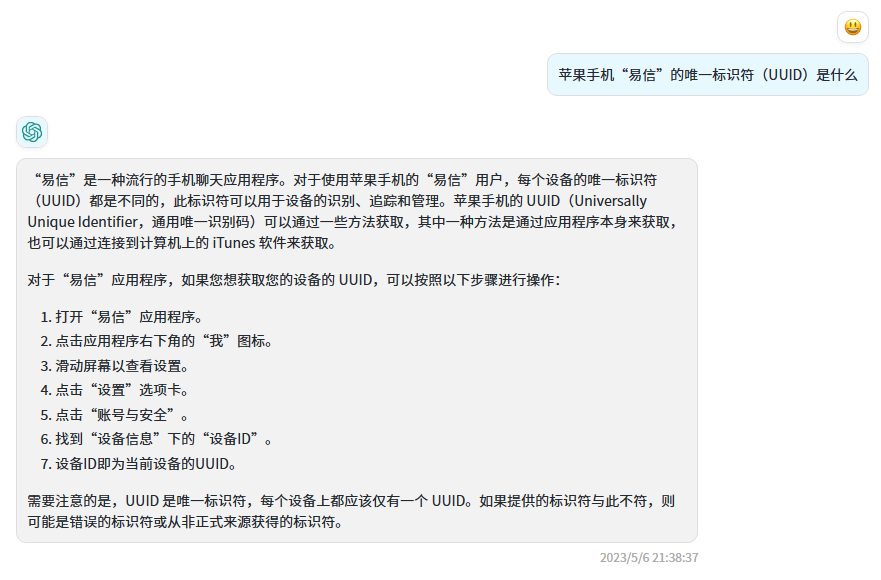This screenshot has height=580, width=881.
Task: Click list item 1 打开“易信”应用程序
Action: tap(121, 317)
